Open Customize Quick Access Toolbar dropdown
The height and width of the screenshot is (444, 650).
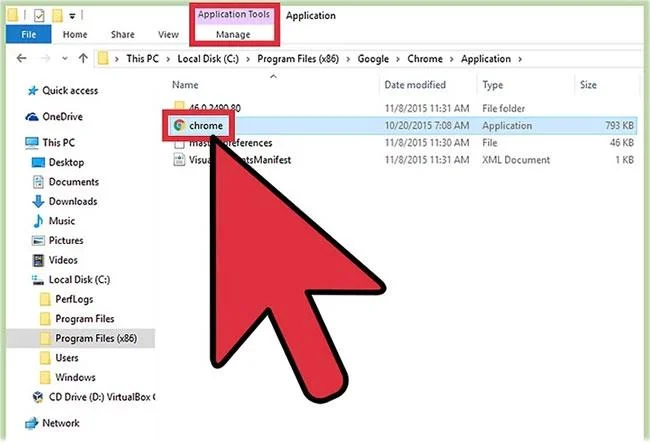point(72,17)
